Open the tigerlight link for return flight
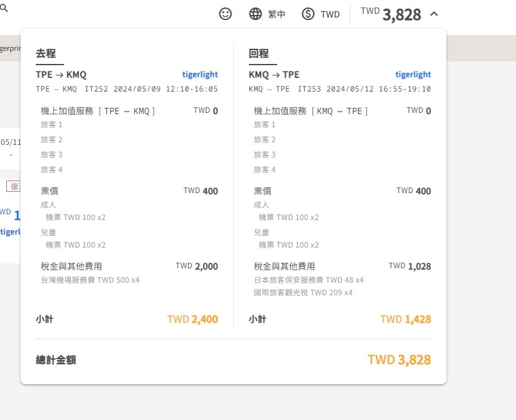 (413, 75)
